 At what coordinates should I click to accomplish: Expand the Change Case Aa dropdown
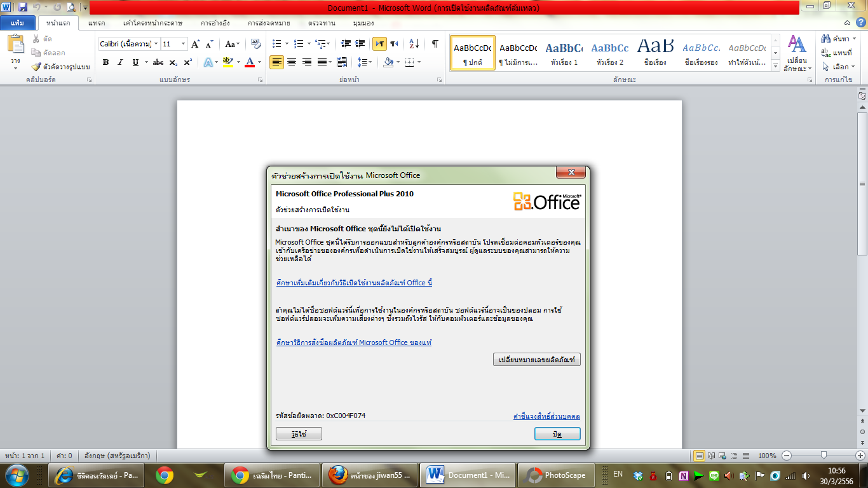237,44
